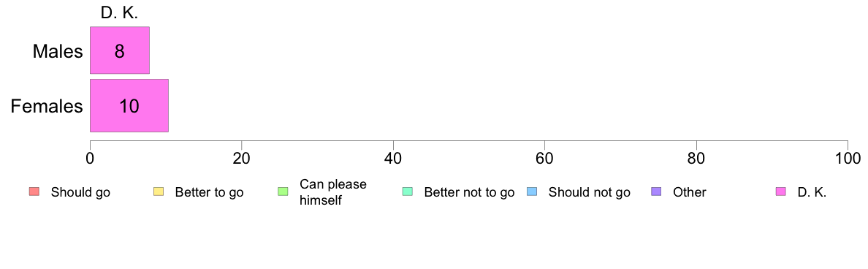The image size is (868, 269).
Task: Click the Females bar showing 10
Action: (129, 106)
